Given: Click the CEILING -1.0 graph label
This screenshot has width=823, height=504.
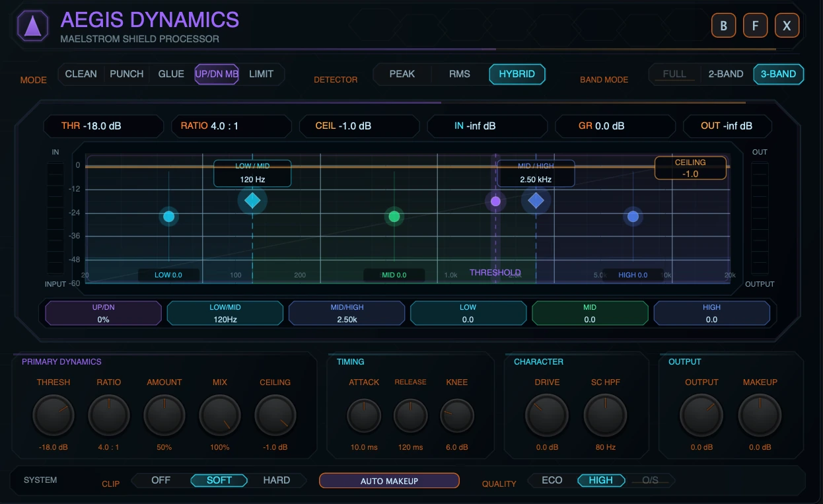Looking at the screenshot, I should point(690,168).
